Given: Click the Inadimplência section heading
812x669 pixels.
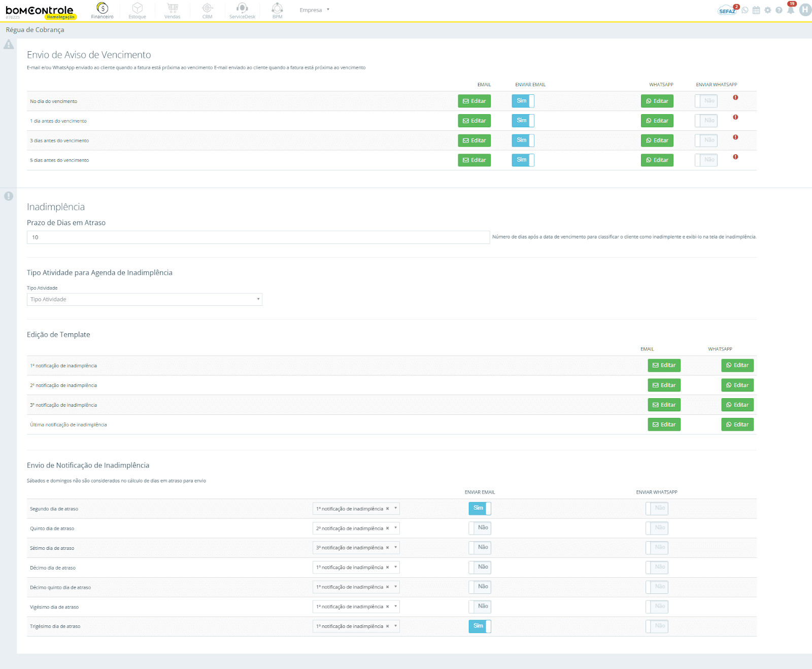Looking at the screenshot, I should (56, 207).
